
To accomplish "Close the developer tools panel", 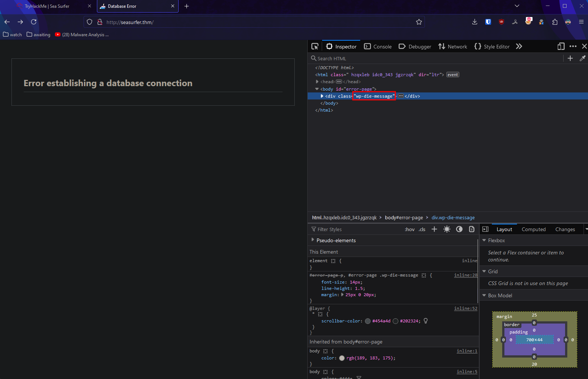I will pos(584,46).
